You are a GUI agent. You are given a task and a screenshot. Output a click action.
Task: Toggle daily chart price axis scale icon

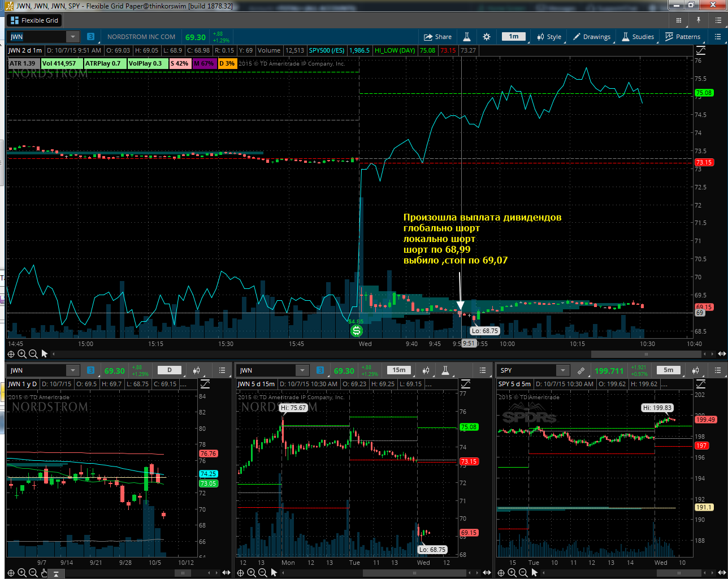(x=205, y=384)
